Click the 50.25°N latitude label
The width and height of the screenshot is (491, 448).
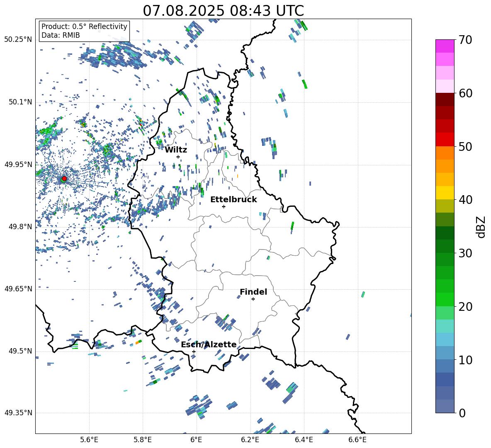[x=18, y=40]
